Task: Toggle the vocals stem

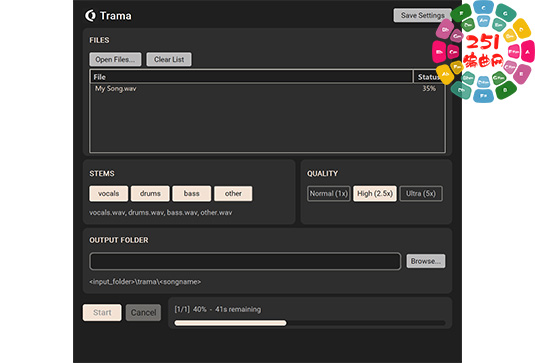Action: pos(109,193)
